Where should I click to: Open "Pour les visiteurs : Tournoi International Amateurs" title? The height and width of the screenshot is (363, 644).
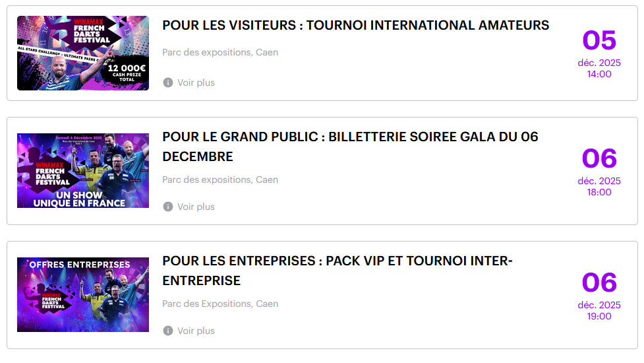tap(355, 25)
